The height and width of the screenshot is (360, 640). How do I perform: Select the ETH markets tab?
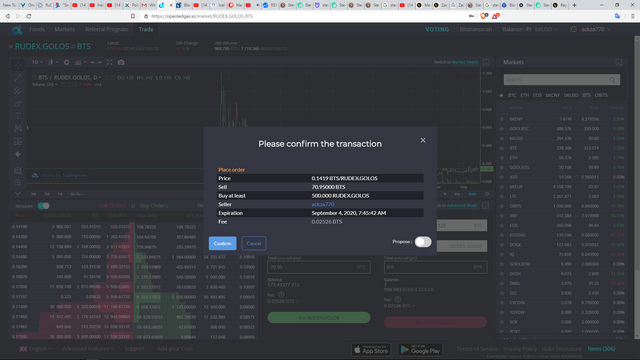click(524, 95)
